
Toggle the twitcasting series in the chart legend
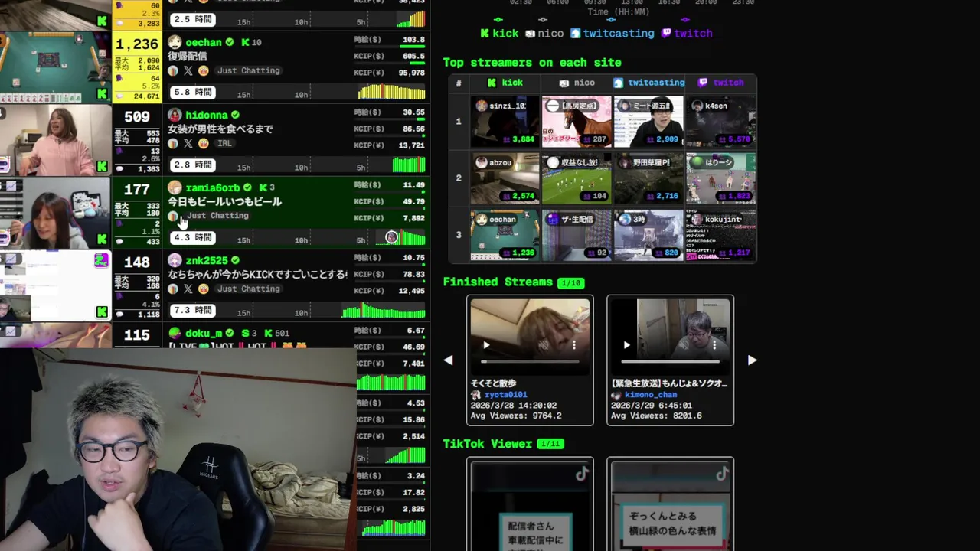click(612, 34)
